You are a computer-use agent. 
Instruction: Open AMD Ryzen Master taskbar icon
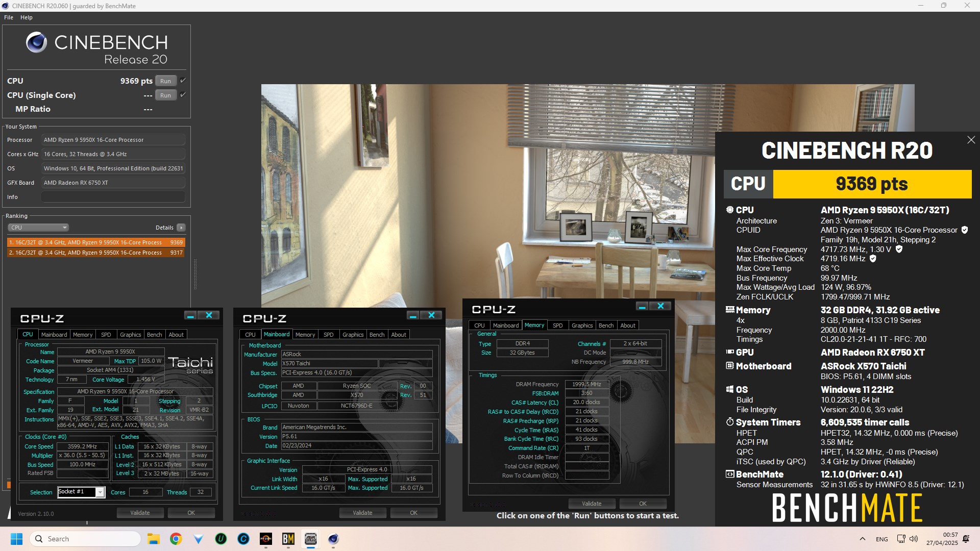265,539
